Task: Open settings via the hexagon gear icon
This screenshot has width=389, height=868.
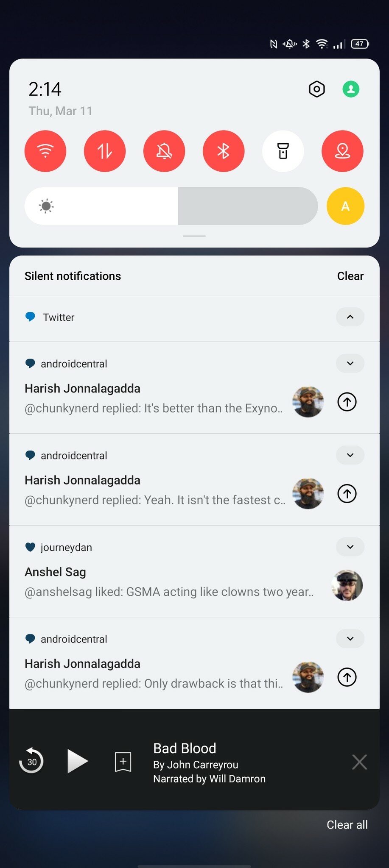Action: click(316, 89)
